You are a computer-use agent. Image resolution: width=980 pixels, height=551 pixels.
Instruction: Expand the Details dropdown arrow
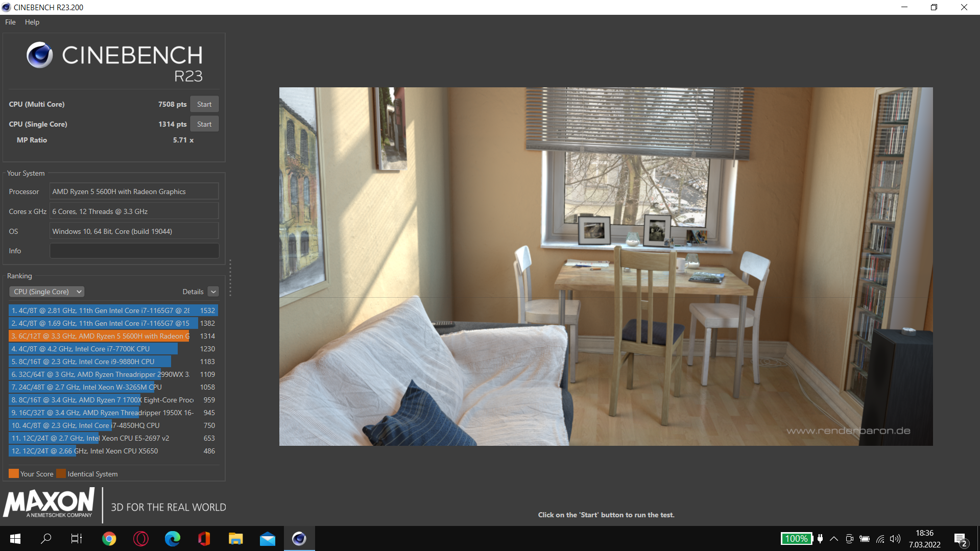(x=213, y=292)
